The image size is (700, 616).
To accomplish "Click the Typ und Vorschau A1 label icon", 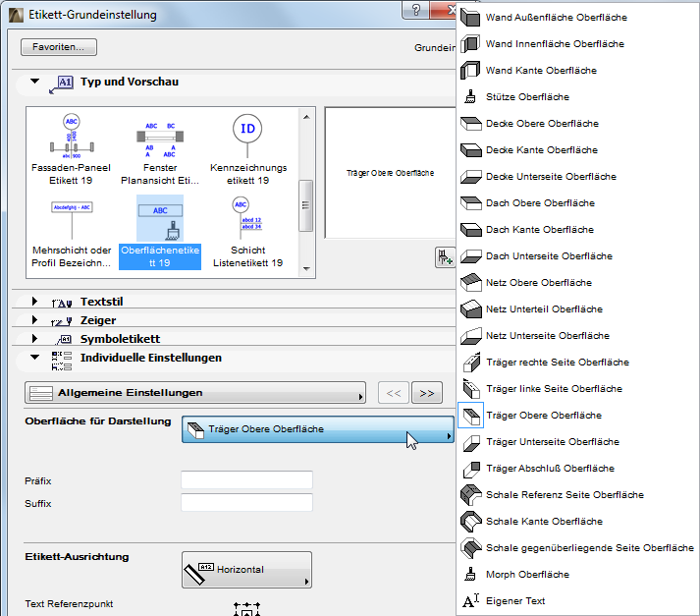I will click(62, 84).
